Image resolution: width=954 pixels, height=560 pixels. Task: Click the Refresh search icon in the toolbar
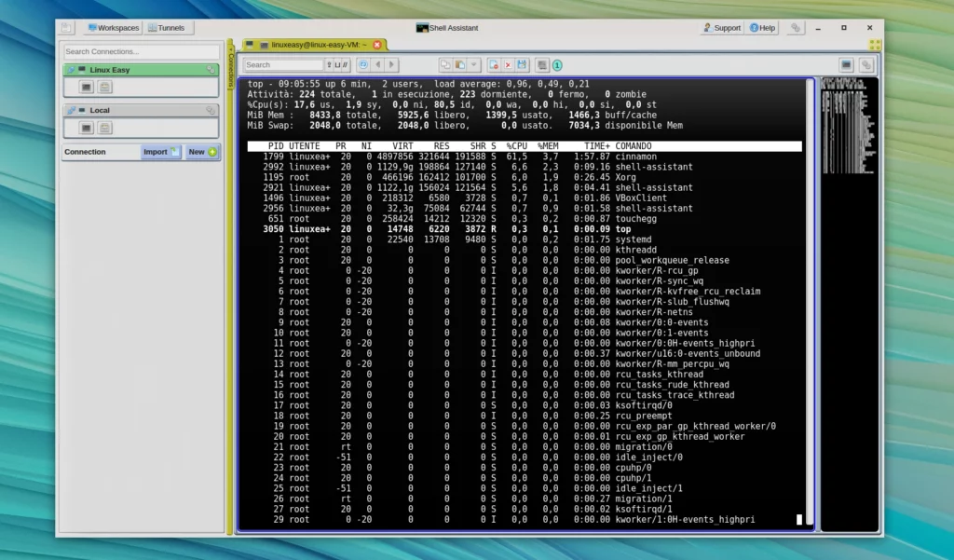[363, 63]
